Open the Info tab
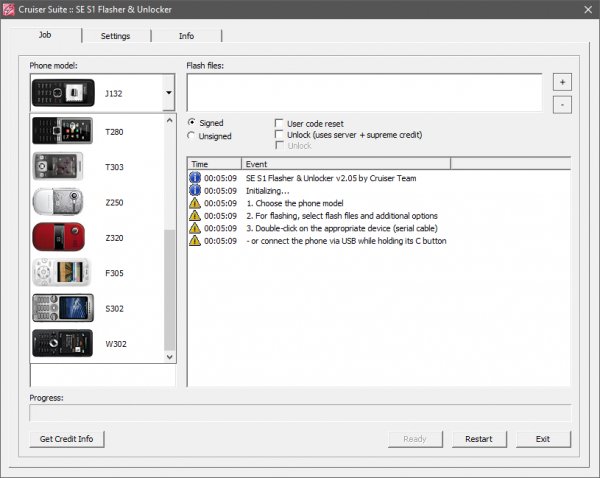 pos(186,36)
